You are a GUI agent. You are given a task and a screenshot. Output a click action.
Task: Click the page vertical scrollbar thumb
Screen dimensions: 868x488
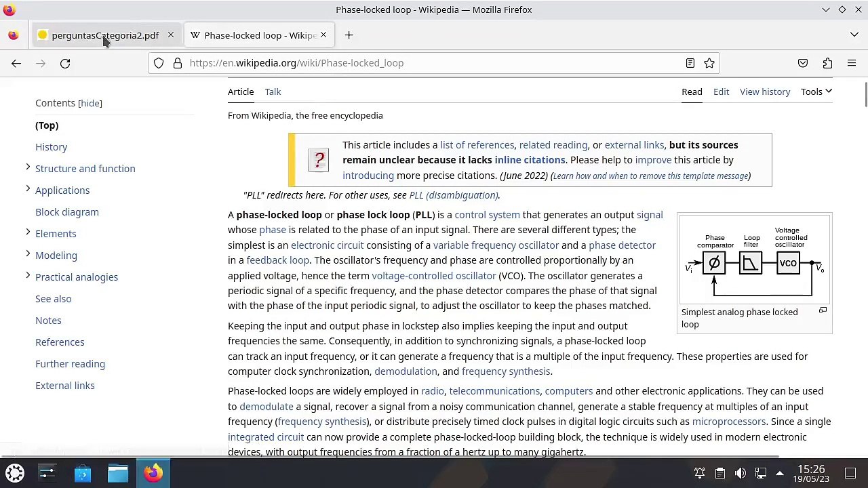[865, 95]
